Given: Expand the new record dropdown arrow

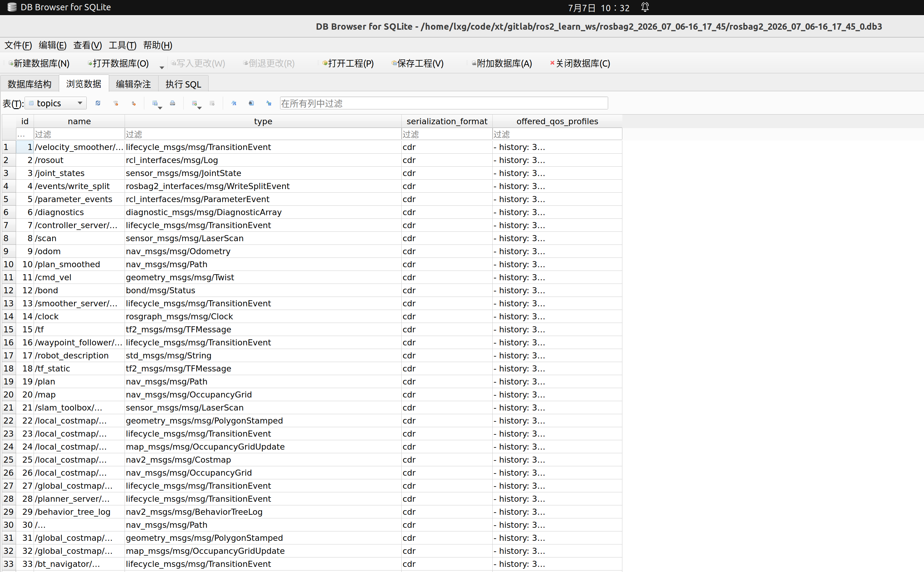Looking at the screenshot, I should click(199, 108).
